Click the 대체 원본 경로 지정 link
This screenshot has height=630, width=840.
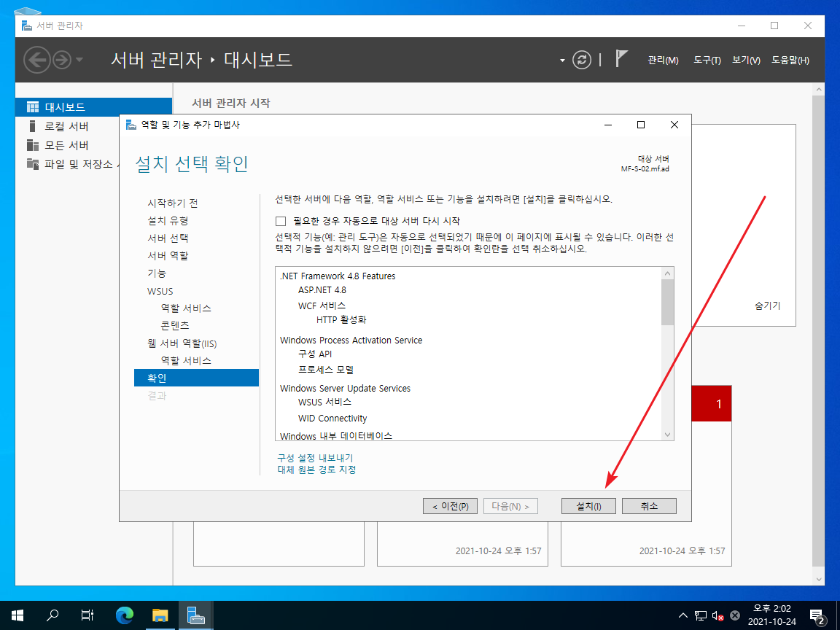(x=316, y=470)
